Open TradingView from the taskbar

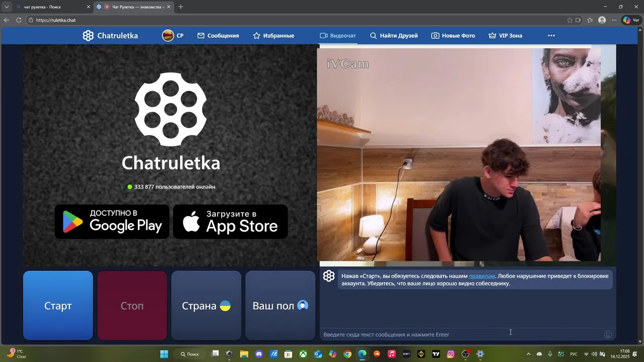coord(436,354)
